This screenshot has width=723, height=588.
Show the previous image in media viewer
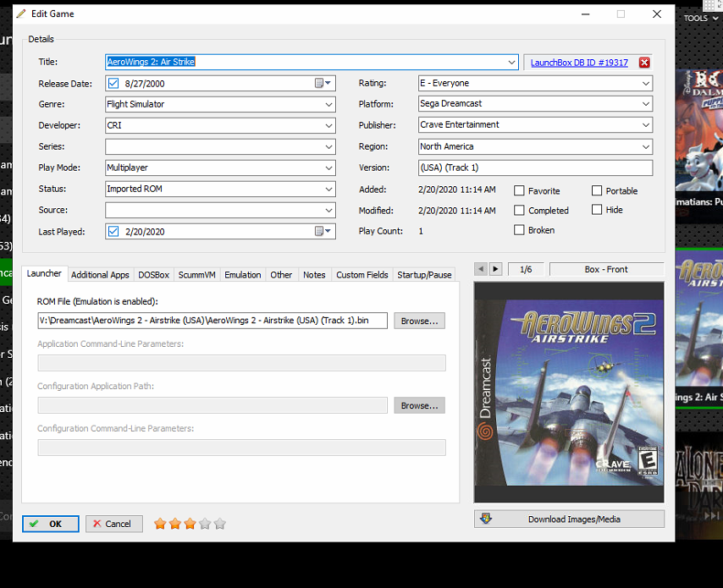(x=481, y=269)
